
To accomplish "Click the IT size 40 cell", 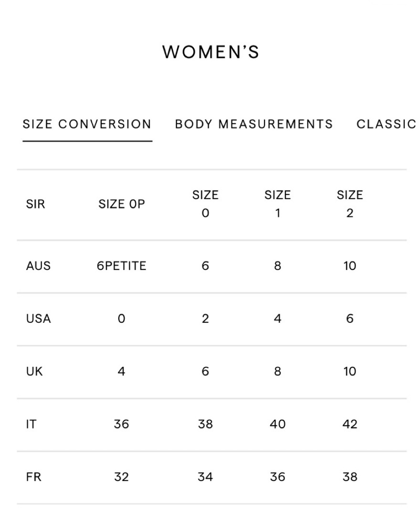I will coord(277,425).
